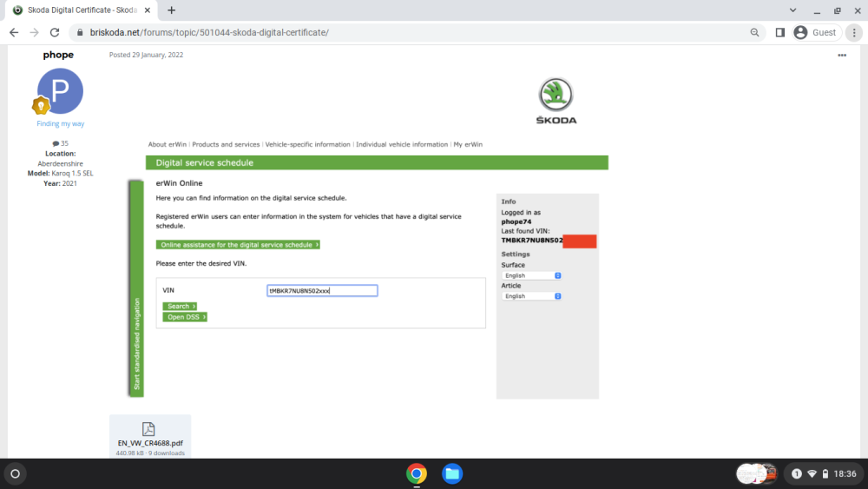
Task: Open 'Individual vehicle information' menu item
Action: click(402, 144)
